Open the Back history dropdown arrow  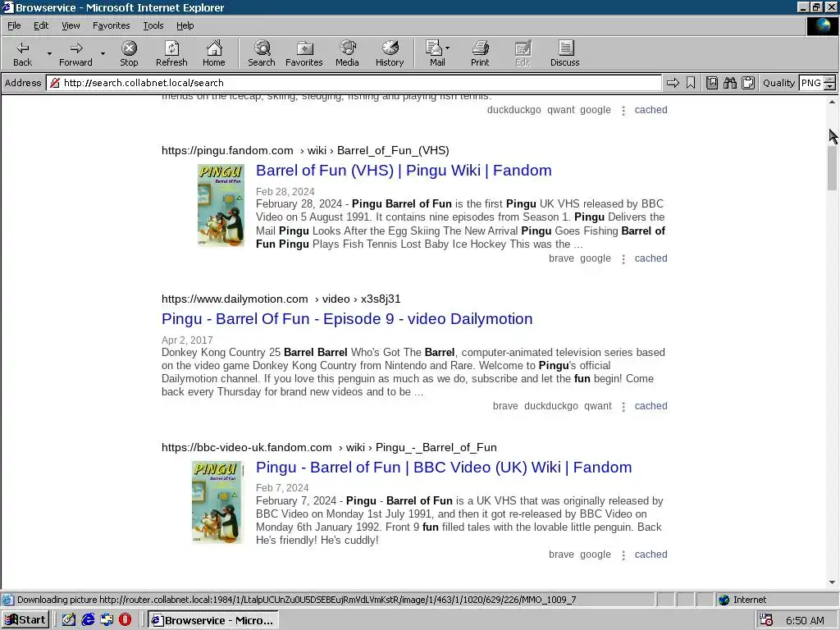[x=49, y=53]
